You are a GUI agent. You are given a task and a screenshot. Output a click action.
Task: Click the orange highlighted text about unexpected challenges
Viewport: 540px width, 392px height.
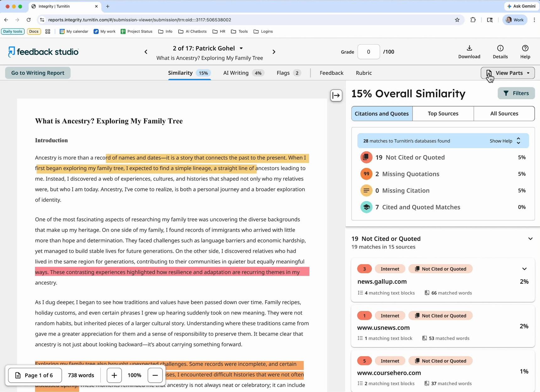170,364
